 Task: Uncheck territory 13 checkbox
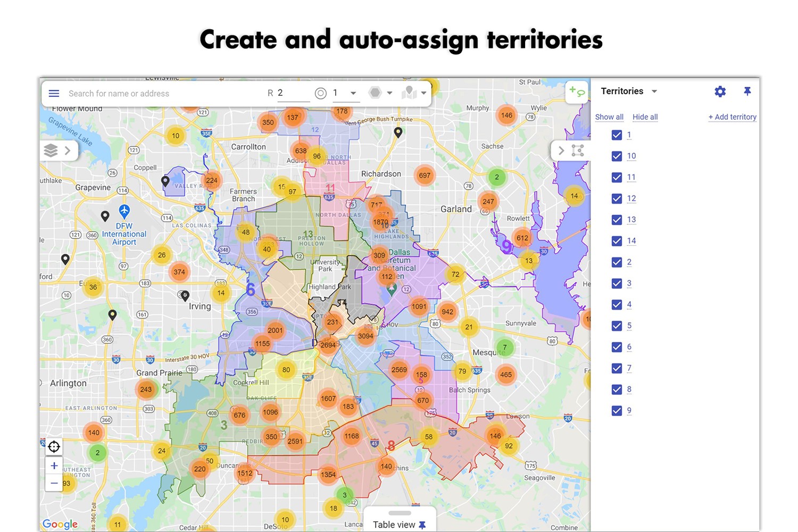click(x=617, y=220)
